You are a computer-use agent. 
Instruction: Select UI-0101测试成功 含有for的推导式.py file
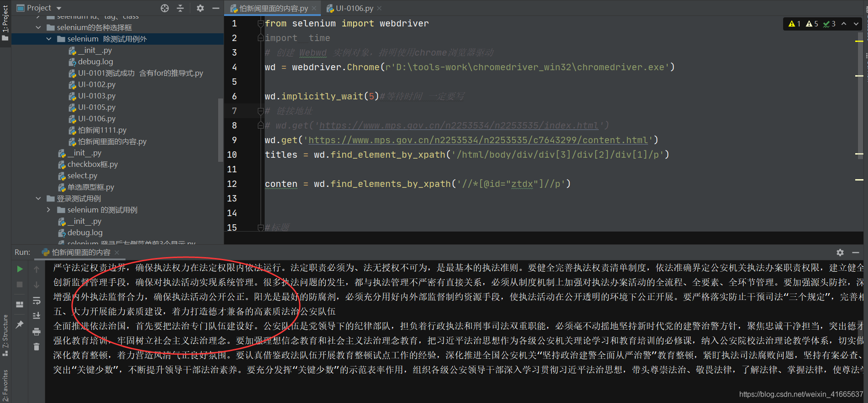[140, 73]
